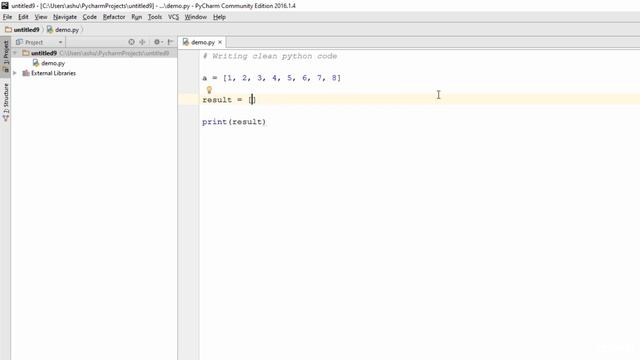Click the print(result) line
Viewport: 640px width, 360px height.
click(x=234, y=122)
